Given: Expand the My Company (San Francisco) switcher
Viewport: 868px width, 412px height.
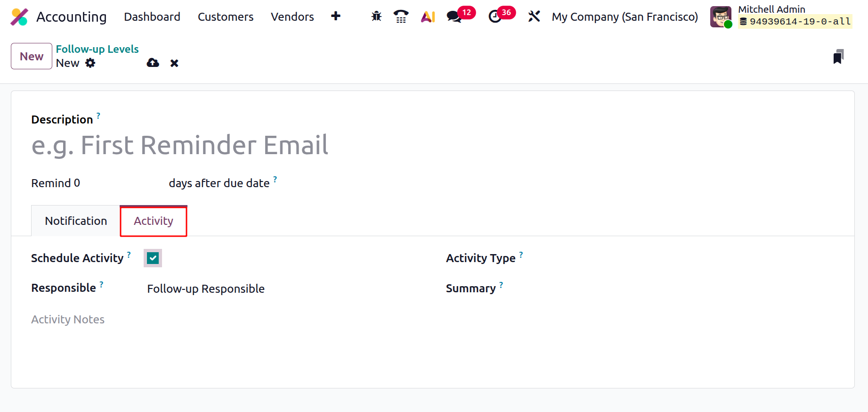Looking at the screenshot, I should coord(625,17).
